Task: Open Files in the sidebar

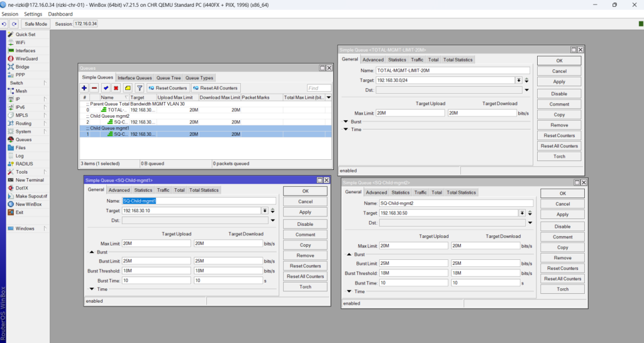Action: 21,147
